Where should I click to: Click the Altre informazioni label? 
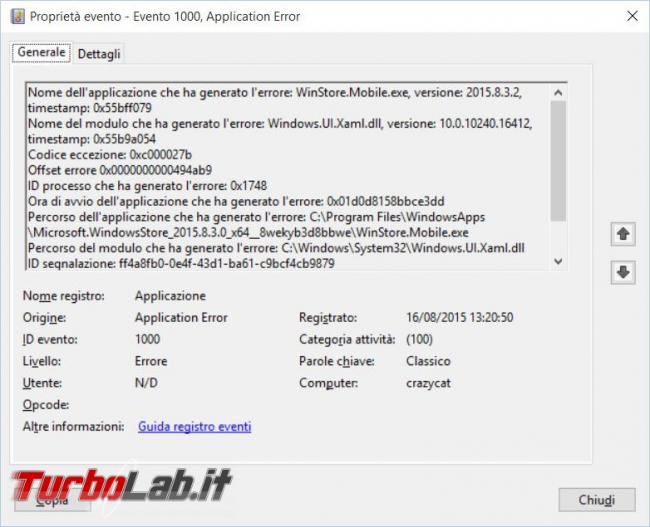(x=73, y=426)
